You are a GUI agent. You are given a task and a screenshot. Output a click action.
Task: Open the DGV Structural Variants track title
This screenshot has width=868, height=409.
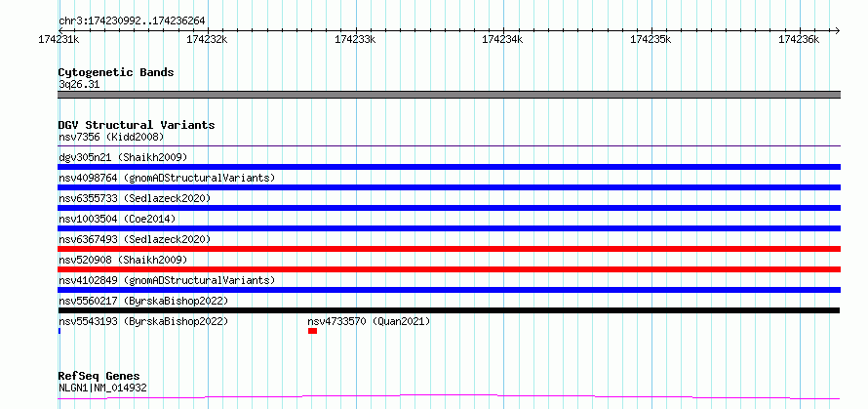click(x=137, y=125)
